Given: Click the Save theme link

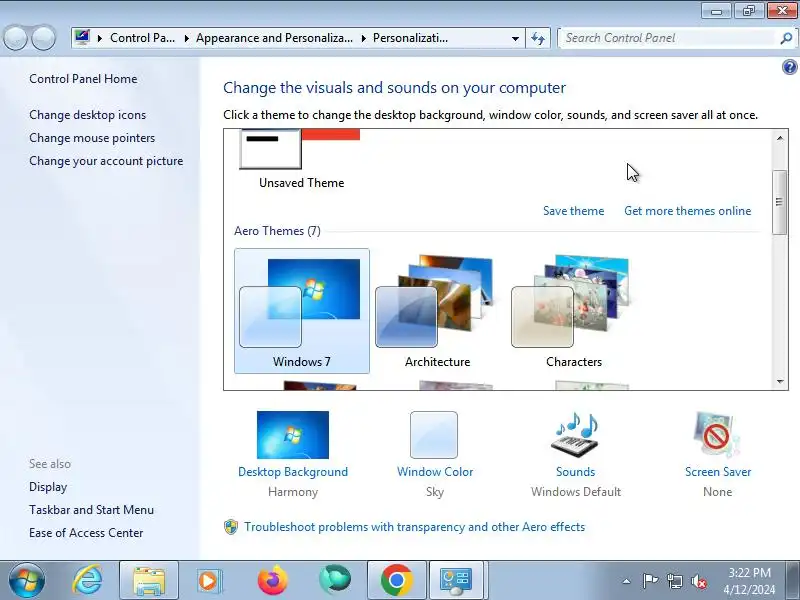Looking at the screenshot, I should [x=573, y=211].
